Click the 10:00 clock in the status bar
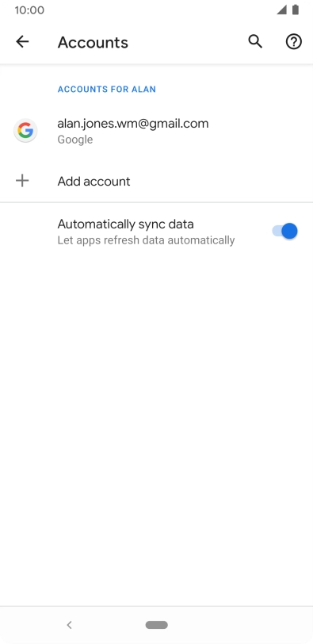313x644 pixels. 29,10
